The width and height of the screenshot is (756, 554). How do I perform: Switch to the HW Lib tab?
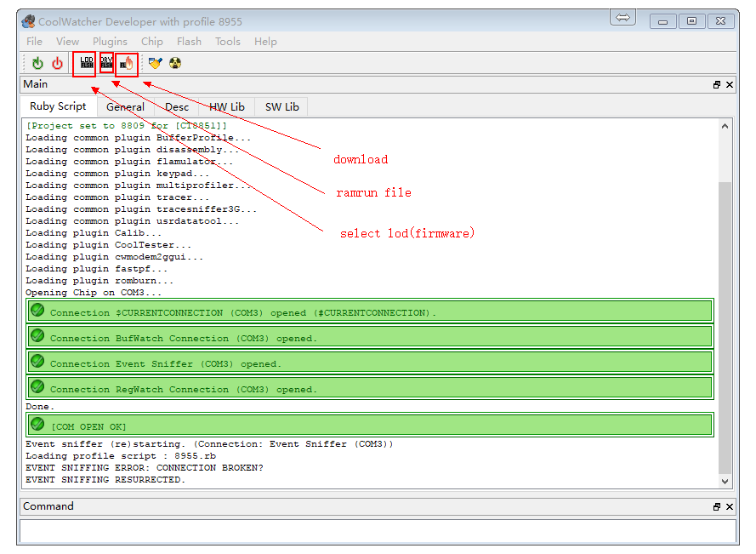pos(226,107)
